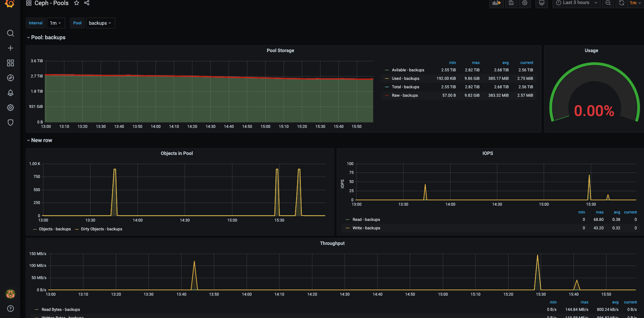
Task: Toggle the Avilable - backups legend series
Action: click(x=408, y=70)
